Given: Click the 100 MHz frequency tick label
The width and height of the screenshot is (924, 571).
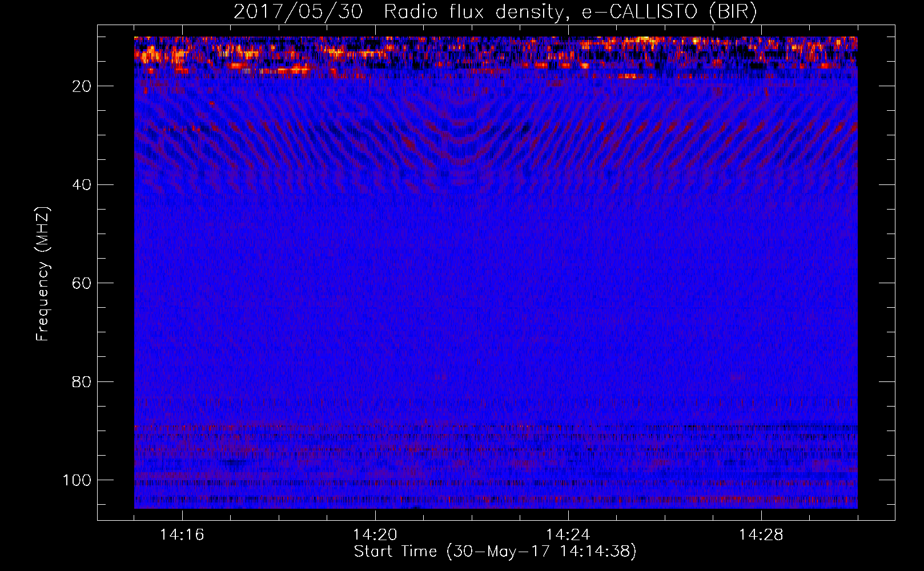Looking at the screenshot, I should pos(78,480).
